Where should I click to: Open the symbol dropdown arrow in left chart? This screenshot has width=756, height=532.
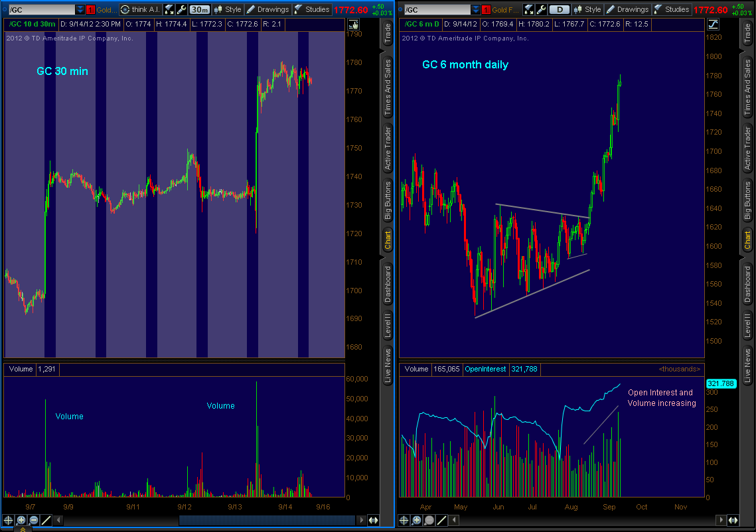click(80, 9)
